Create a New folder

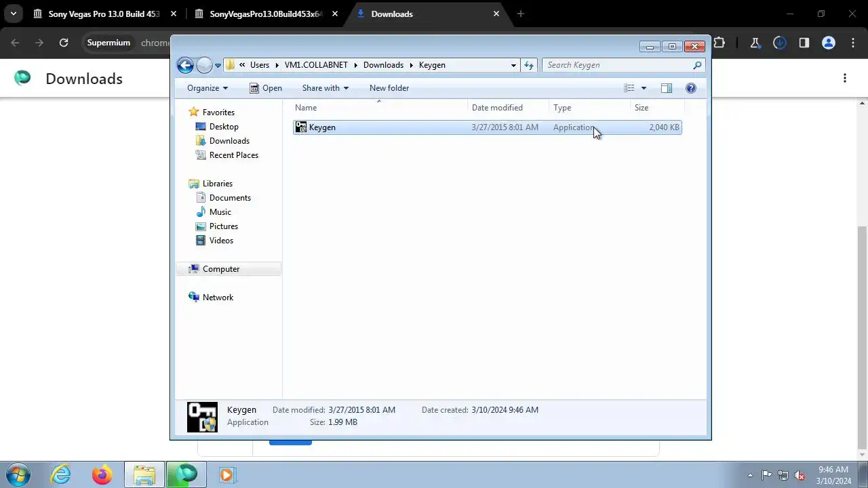389,88
